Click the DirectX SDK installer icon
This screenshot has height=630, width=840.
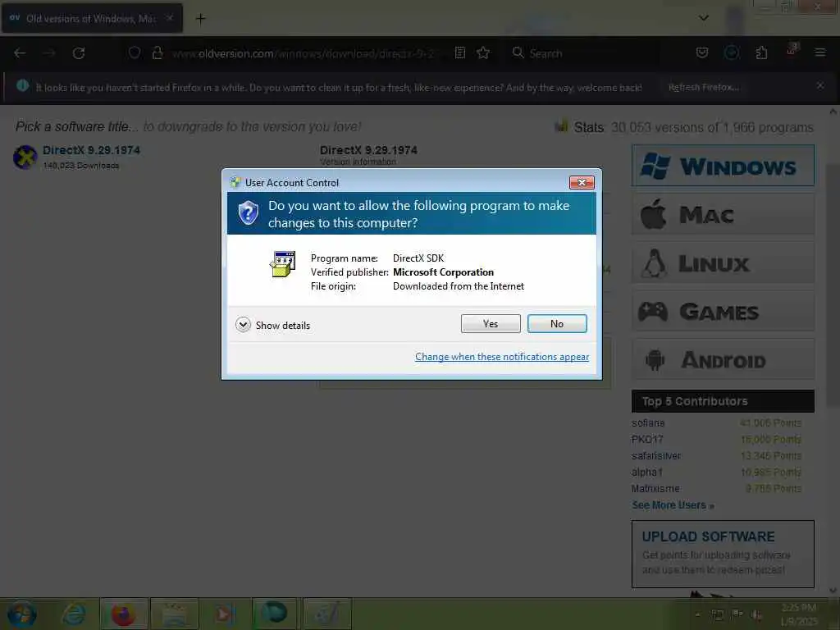coord(282,263)
